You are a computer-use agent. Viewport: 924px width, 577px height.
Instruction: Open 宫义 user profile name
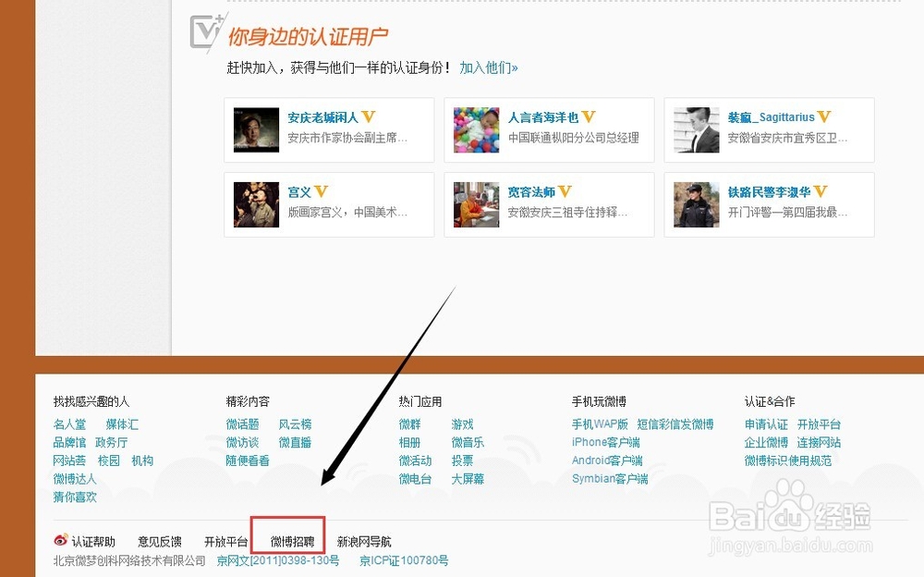(299, 192)
